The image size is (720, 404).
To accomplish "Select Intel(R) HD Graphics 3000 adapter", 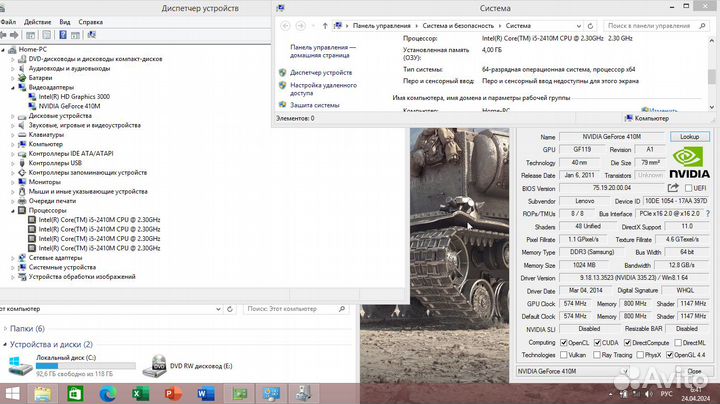I will [74, 97].
